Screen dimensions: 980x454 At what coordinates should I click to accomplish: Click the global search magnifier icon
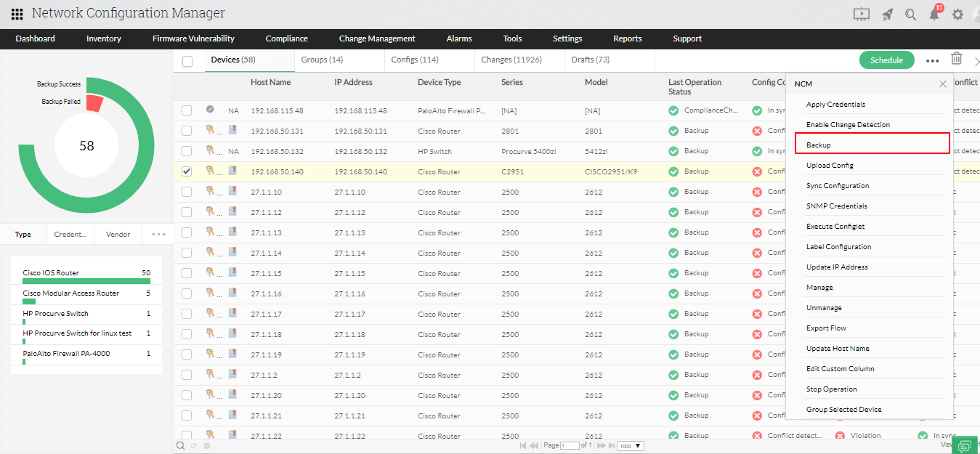tap(910, 14)
